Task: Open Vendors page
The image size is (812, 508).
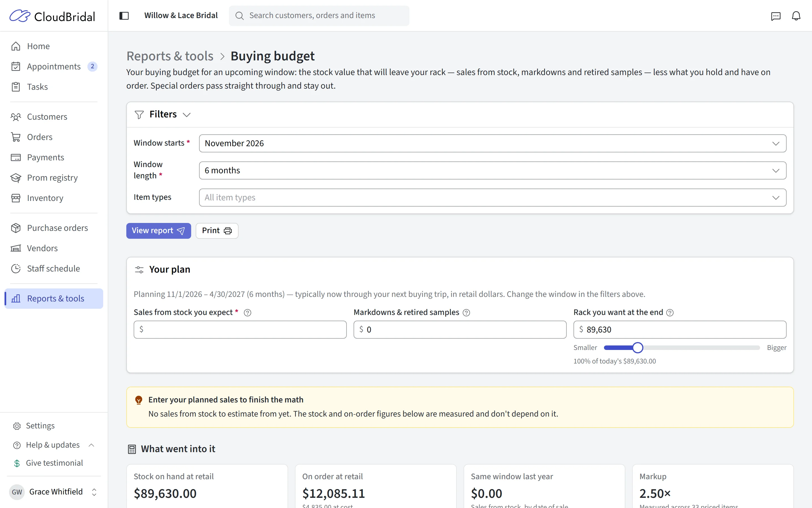Action: click(x=54, y=248)
